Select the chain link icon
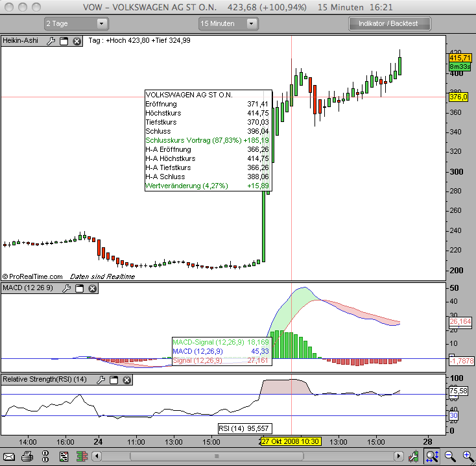The width and height of the screenshot is (476, 466). 45,456
